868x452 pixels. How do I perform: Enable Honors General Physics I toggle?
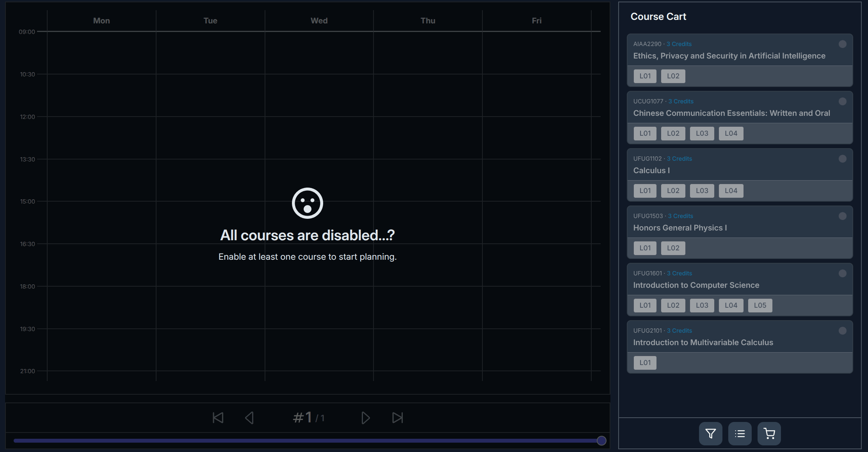click(x=842, y=216)
